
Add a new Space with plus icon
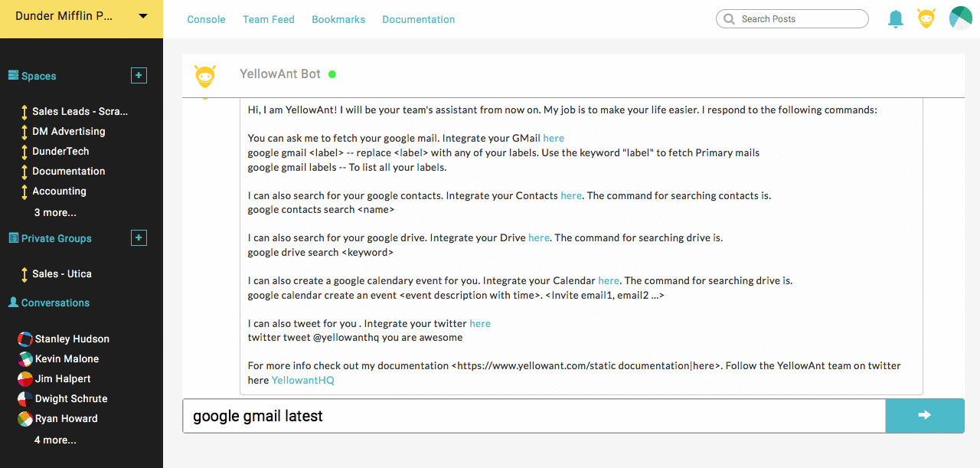point(139,75)
